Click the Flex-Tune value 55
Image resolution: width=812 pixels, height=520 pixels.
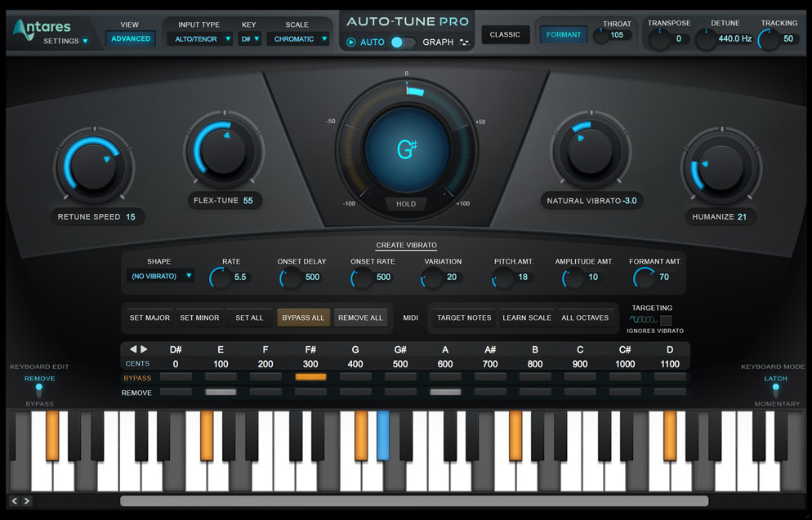(x=248, y=201)
